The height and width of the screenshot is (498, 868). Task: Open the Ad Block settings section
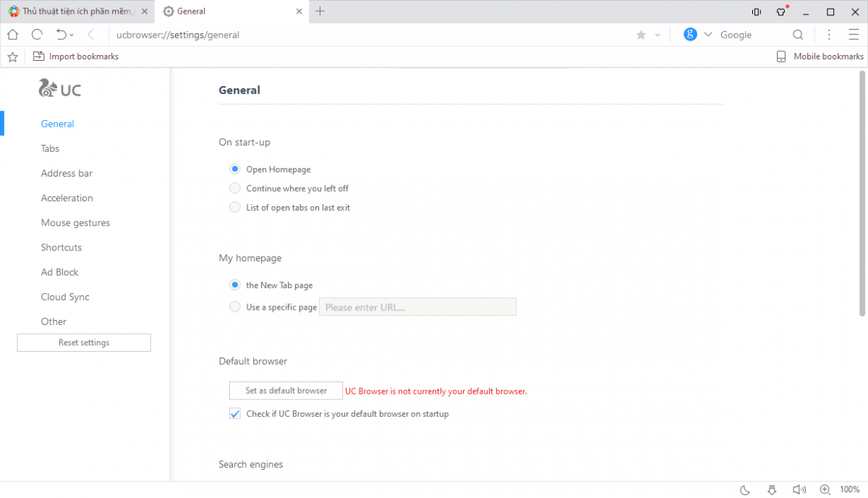(x=59, y=272)
